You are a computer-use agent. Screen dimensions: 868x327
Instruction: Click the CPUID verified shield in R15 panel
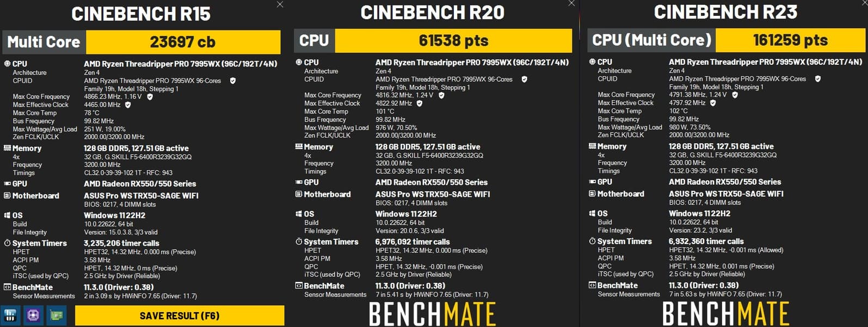233,81
